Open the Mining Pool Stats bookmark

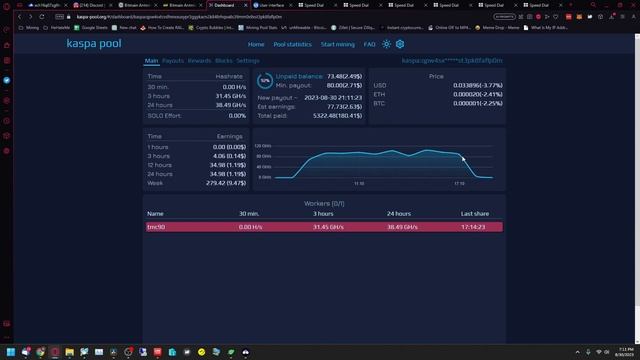[x=258, y=28]
